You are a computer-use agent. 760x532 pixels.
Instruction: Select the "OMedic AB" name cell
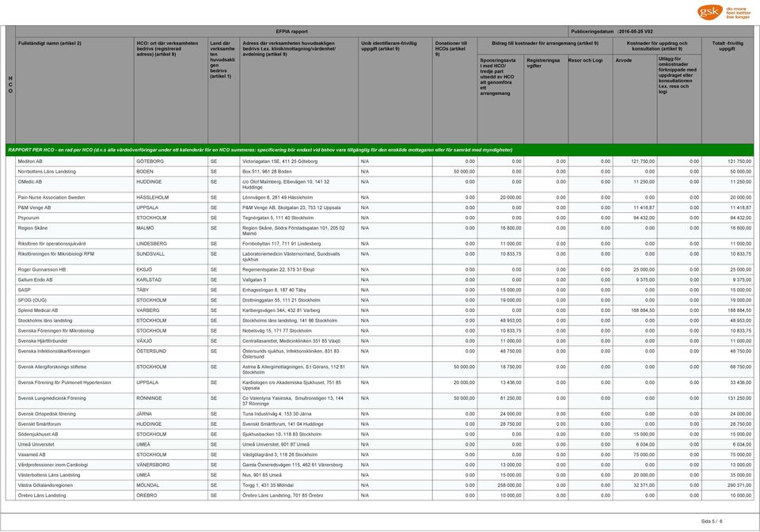point(74,184)
